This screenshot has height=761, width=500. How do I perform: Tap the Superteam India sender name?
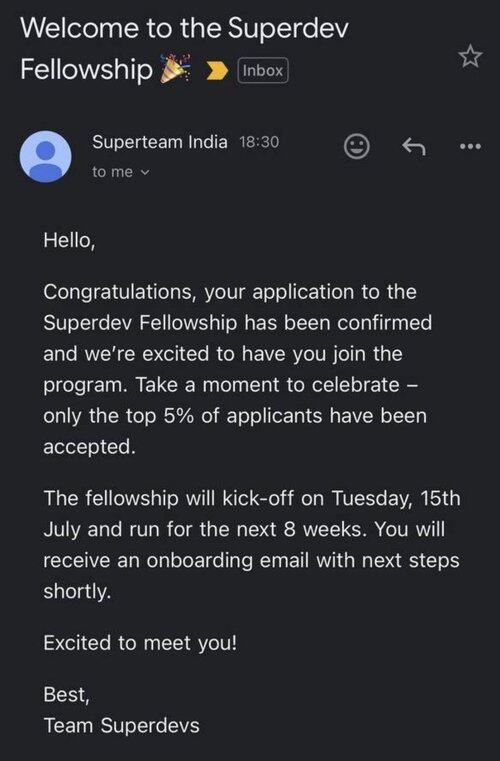(x=160, y=142)
